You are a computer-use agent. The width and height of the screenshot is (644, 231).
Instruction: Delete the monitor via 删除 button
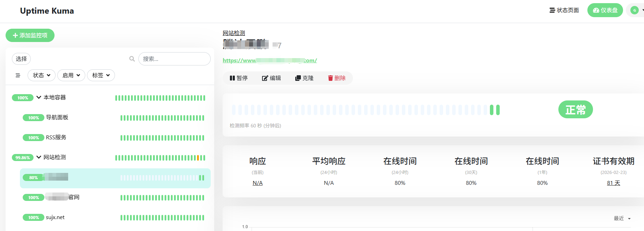[x=337, y=78]
